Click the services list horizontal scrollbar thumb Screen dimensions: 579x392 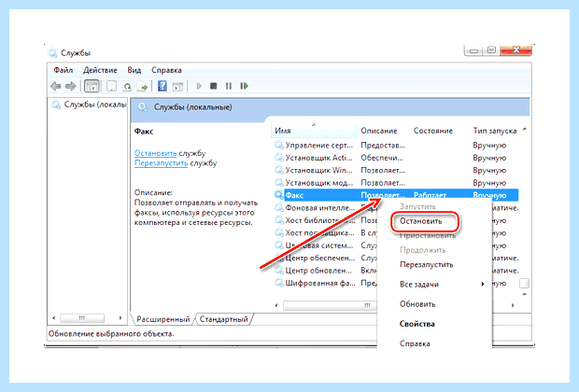tap(330, 305)
